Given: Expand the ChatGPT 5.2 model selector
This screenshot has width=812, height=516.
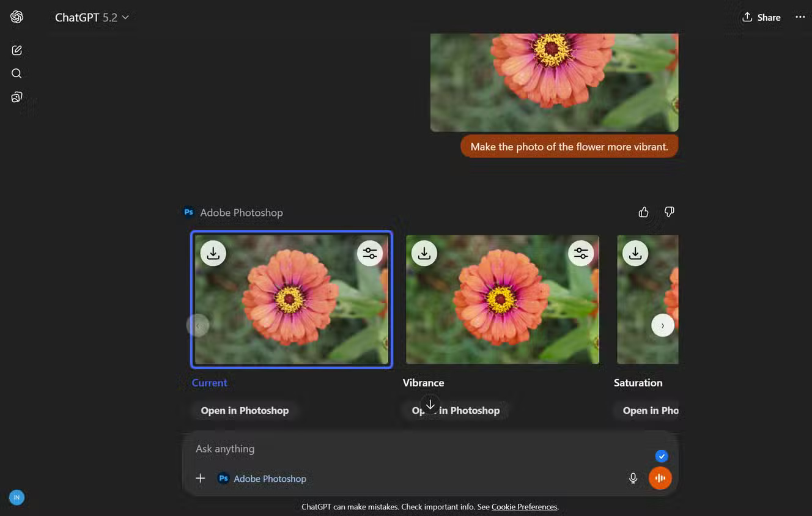Looking at the screenshot, I should (x=92, y=17).
